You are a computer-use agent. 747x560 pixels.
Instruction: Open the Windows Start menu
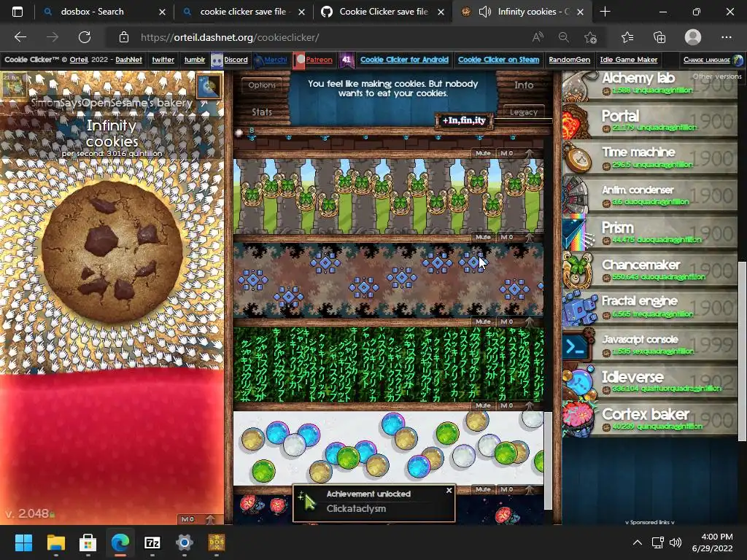click(23, 542)
